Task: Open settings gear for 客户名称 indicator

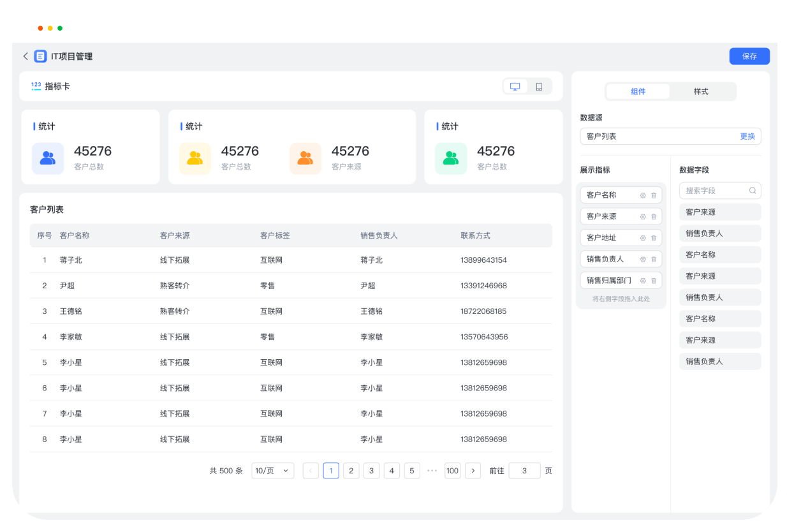Action: (643, 195)
